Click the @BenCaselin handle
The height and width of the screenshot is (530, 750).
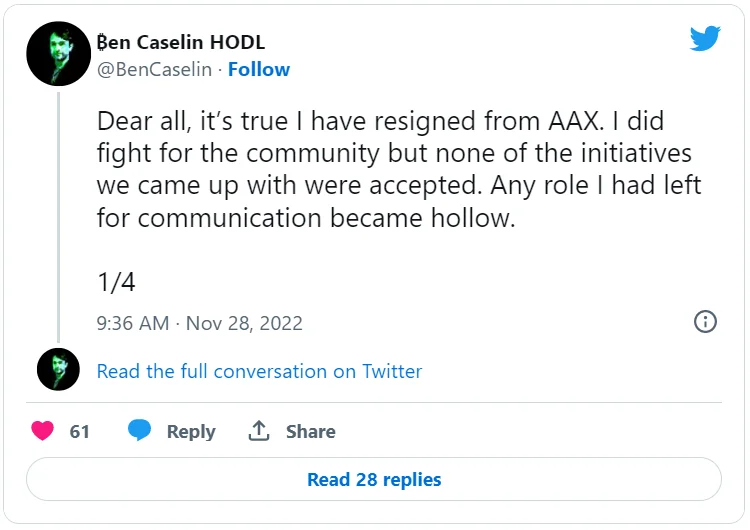point(156,69)
